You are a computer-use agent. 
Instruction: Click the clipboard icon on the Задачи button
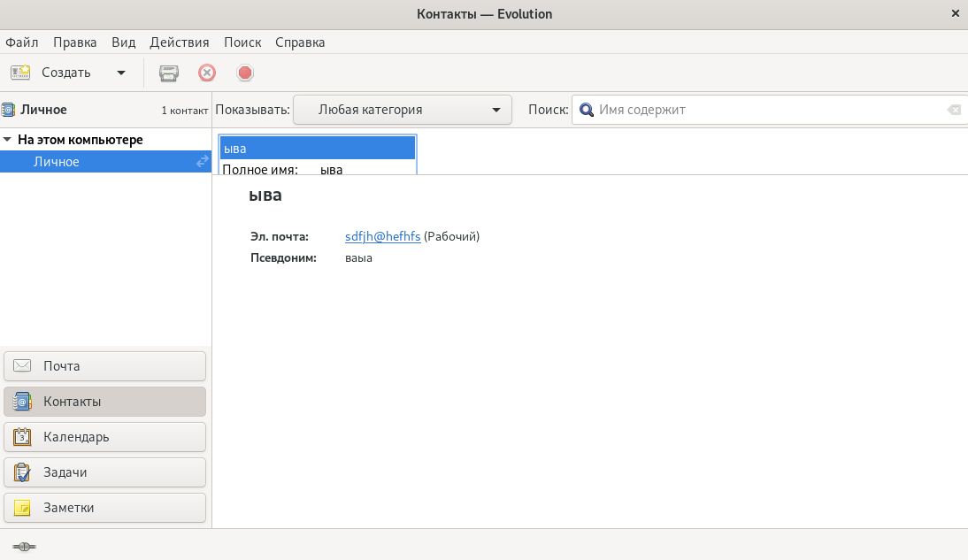(22, 472)
